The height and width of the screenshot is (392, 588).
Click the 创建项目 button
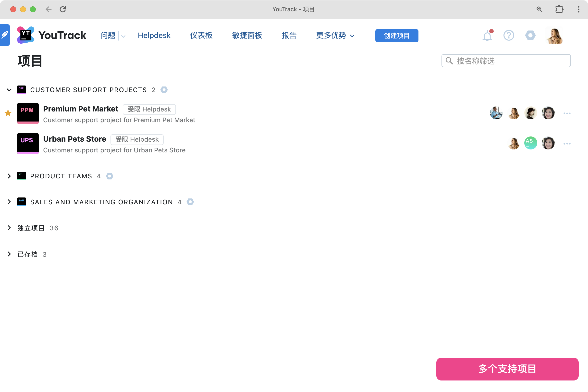[396, 36]
